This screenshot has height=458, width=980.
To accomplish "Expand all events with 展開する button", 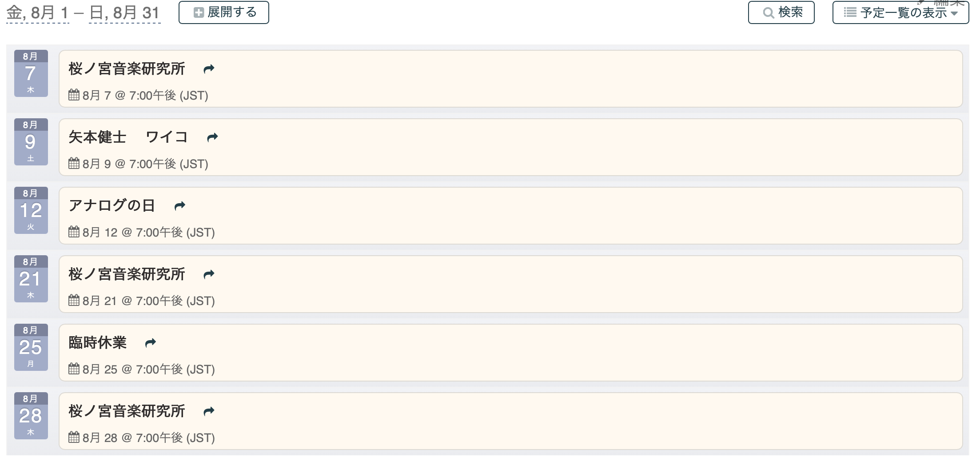I will pyautogui.click(x=224, y=12).
